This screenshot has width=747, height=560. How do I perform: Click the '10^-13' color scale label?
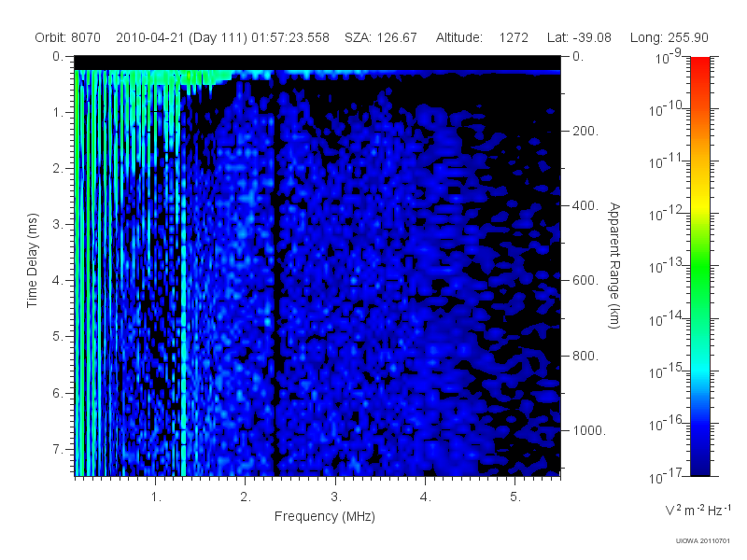click(x=666, y=266)
